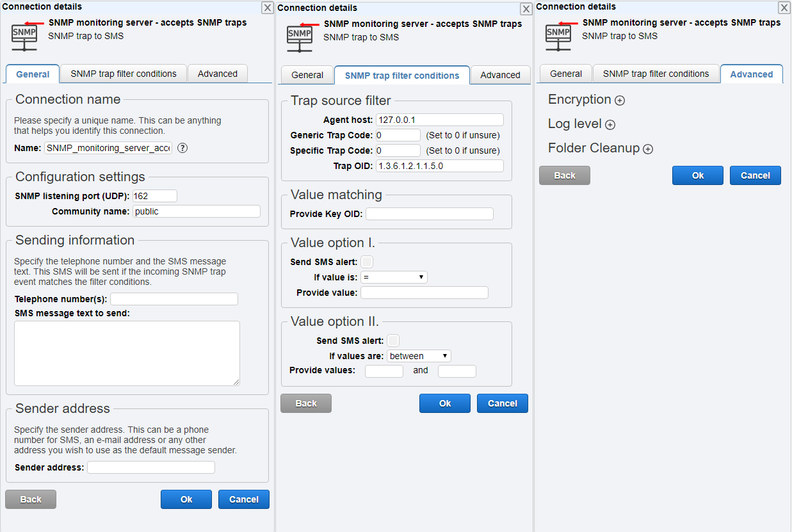Expand the Folder Cleanup section

coord(648,149)
